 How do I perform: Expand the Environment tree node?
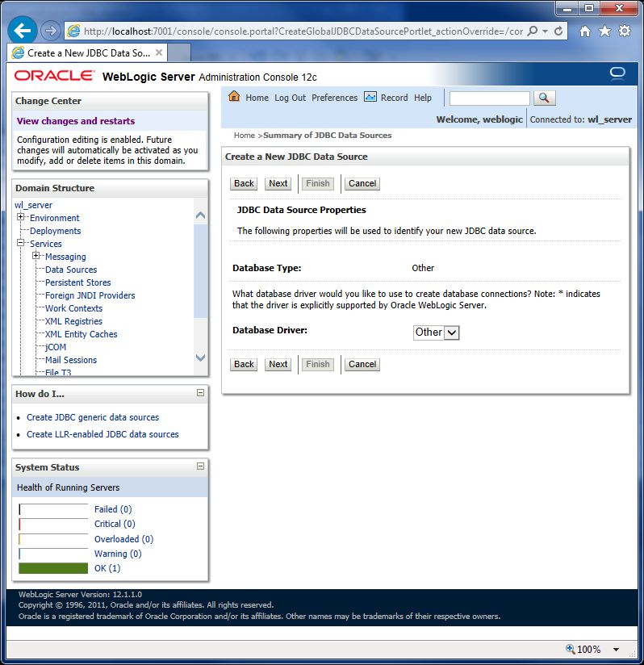tap(20, 217)
